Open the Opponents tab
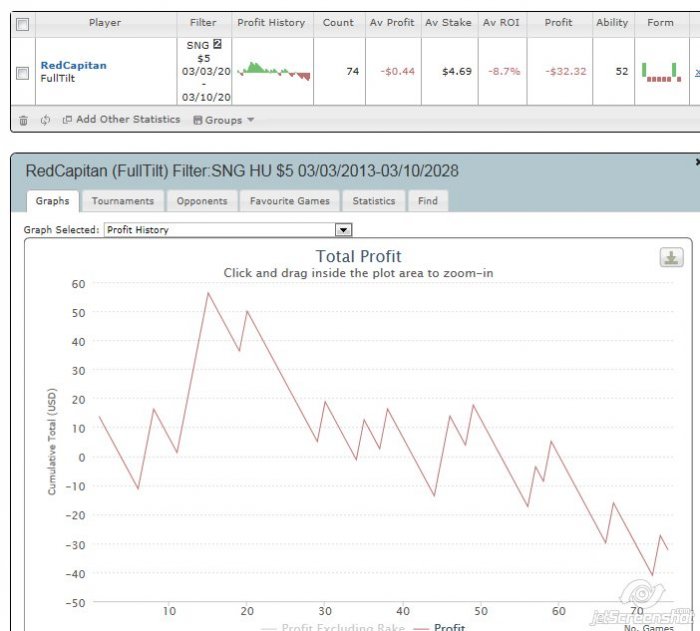This screenshot has width=700, height=631. 202,201
